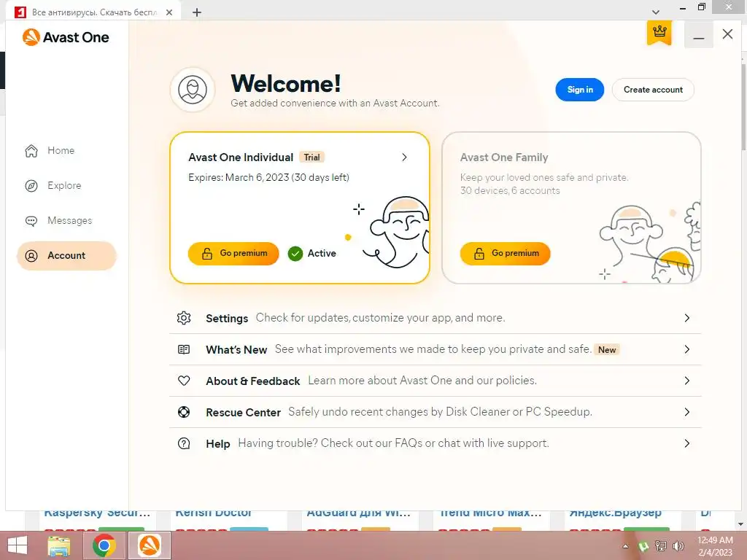Minimize the Avast One window

click(x=698, y=35)
